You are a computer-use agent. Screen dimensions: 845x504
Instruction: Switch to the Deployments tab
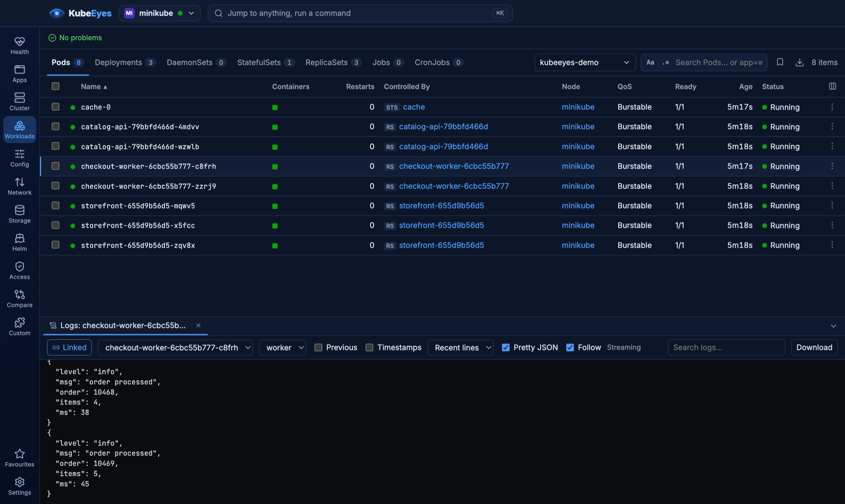125,62
